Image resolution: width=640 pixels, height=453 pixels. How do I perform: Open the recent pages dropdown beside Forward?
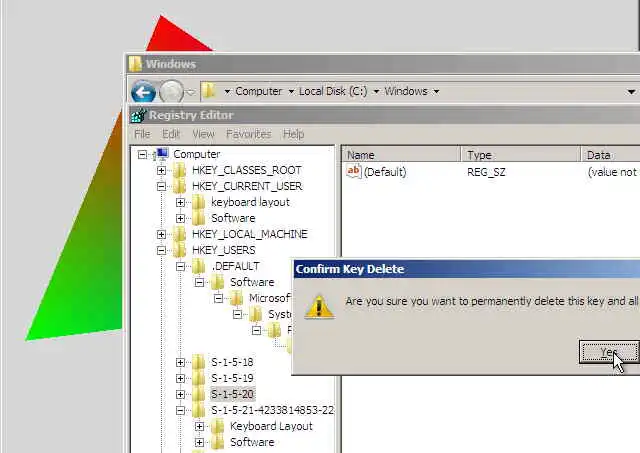coord(190,92)
